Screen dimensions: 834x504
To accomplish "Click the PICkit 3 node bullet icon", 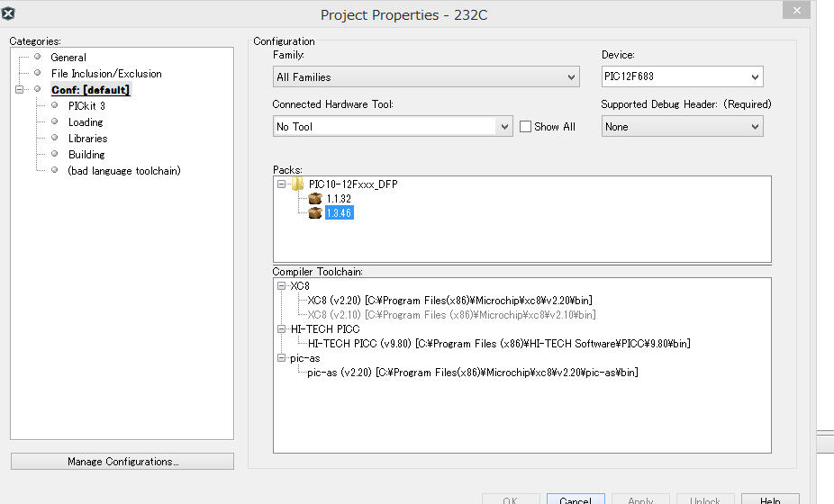I will click(54, 105).
